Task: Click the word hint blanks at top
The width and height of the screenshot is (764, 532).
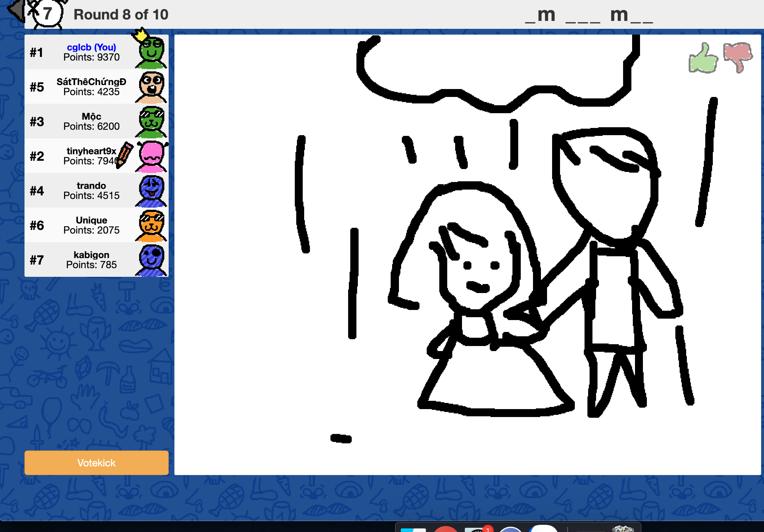Action: pyautogui.click(x=589, y=15)
